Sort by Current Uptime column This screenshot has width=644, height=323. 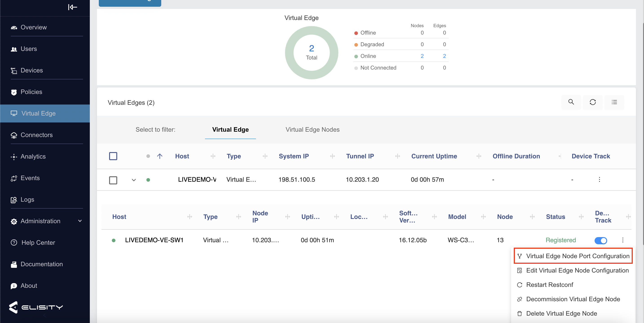click(x=434, y=156)
